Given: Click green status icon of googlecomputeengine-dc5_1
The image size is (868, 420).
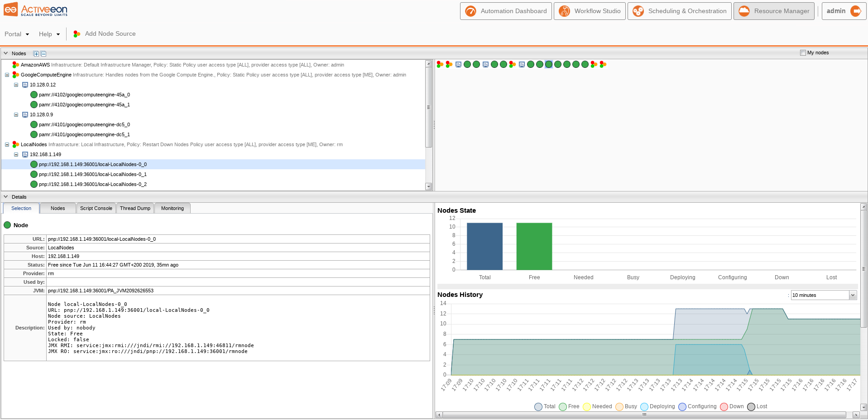Looking at the screenshot, I should 34,134.
